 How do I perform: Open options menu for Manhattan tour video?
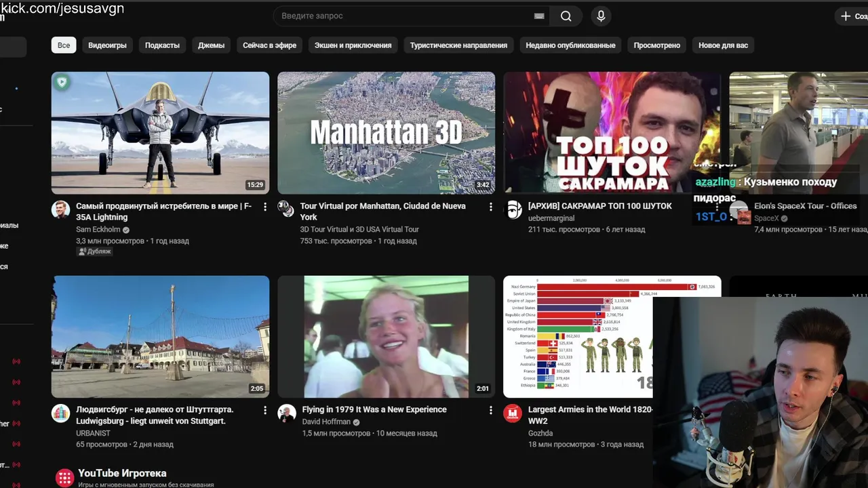491,207
